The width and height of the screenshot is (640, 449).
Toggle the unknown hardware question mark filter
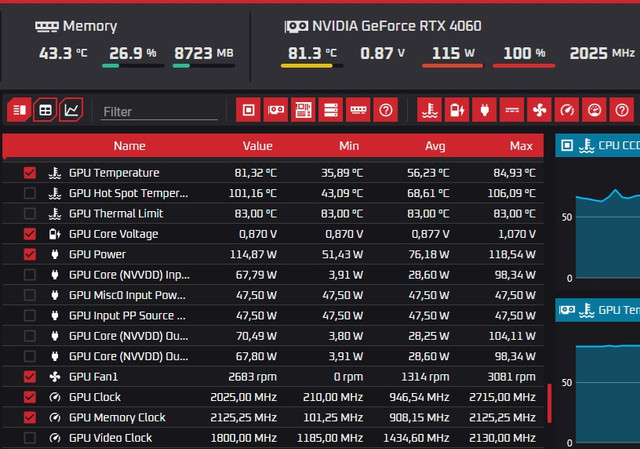pyautogui.click(x=386, y=110)
